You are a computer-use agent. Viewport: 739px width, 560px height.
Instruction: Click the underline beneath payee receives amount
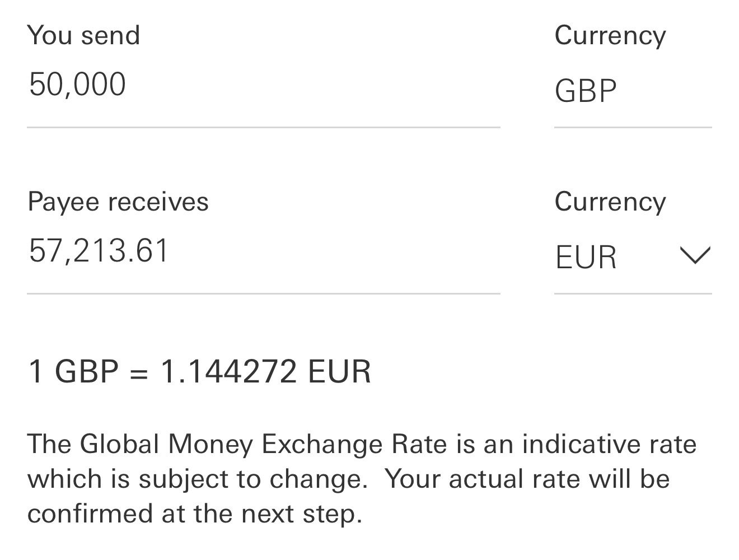click(263, 293)
